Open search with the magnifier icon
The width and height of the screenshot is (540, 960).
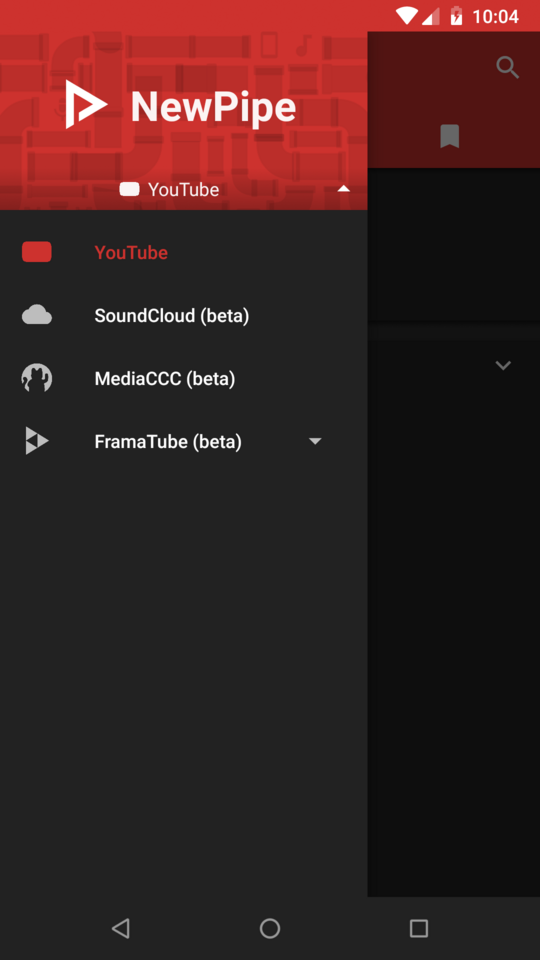(508, 67)
